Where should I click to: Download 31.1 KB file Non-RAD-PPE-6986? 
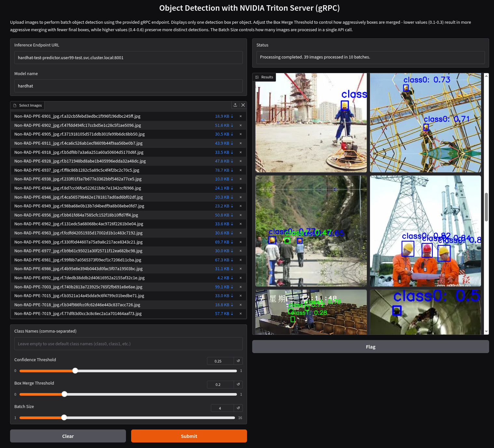point(224,269)
